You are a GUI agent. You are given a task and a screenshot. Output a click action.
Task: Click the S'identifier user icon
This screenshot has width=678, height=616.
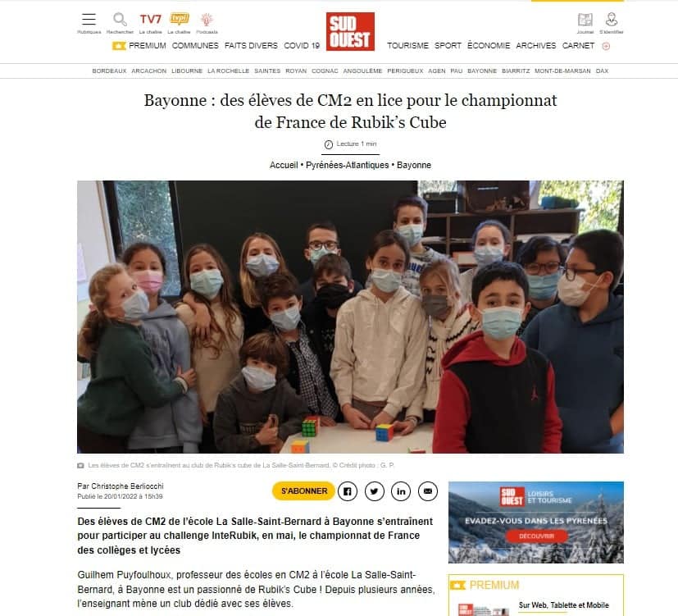pos(611,20)
